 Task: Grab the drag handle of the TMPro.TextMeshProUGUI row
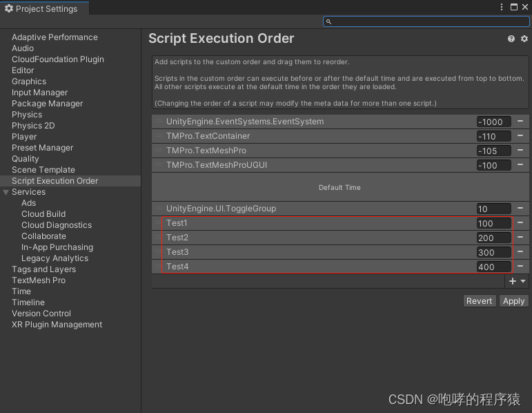[x=159, y=165]
